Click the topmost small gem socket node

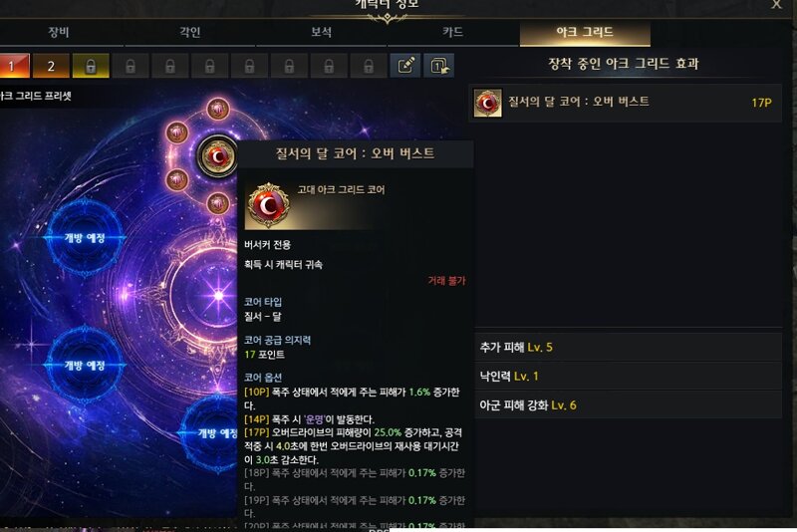click(x=218, y=109)
